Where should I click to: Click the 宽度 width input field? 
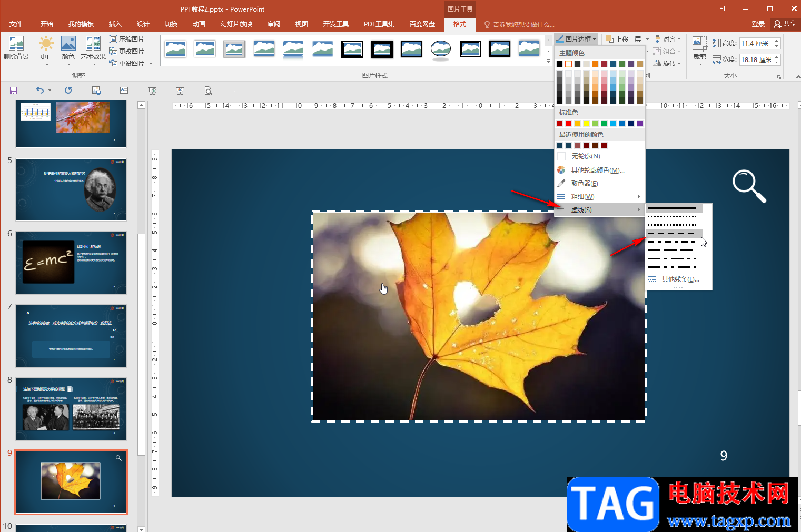[756, 59]
